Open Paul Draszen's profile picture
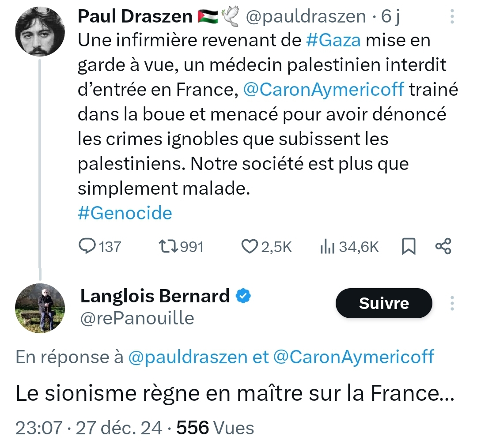 coord(40,32)
